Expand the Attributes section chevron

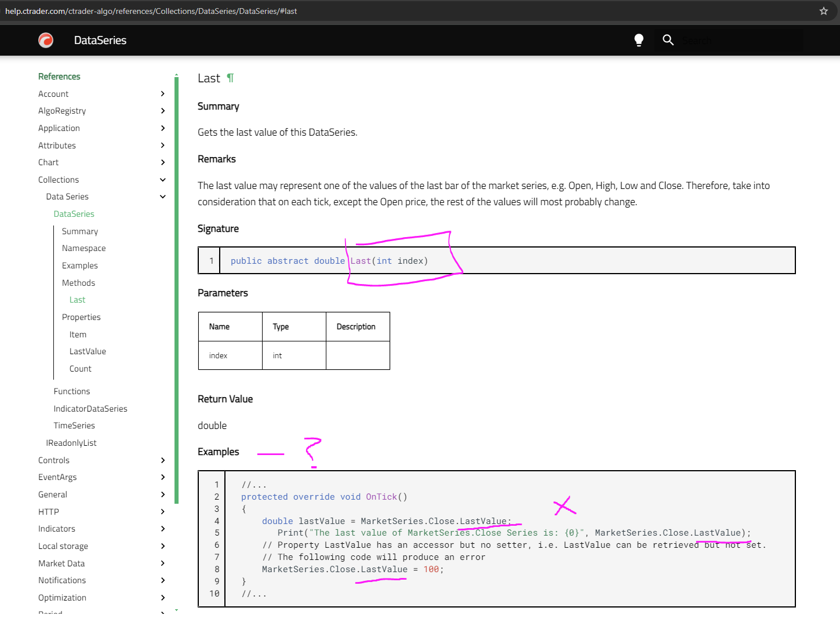point(162,146)
